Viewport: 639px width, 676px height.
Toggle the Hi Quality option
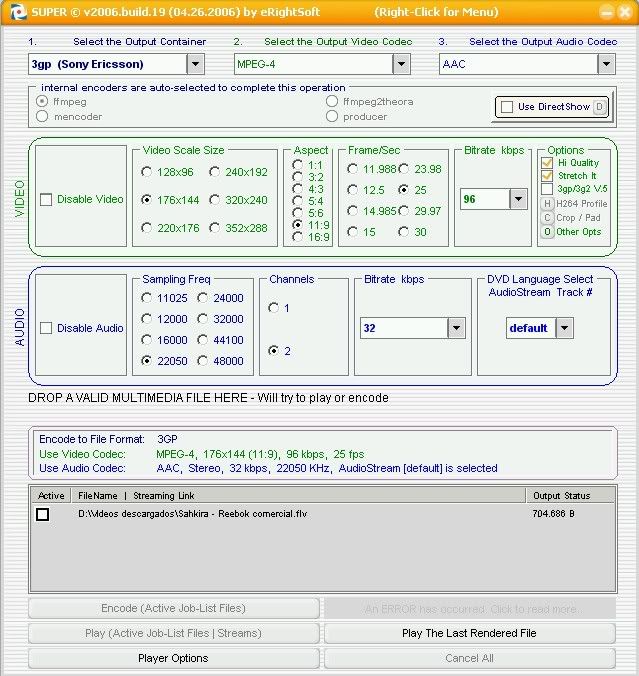point(547,162)
